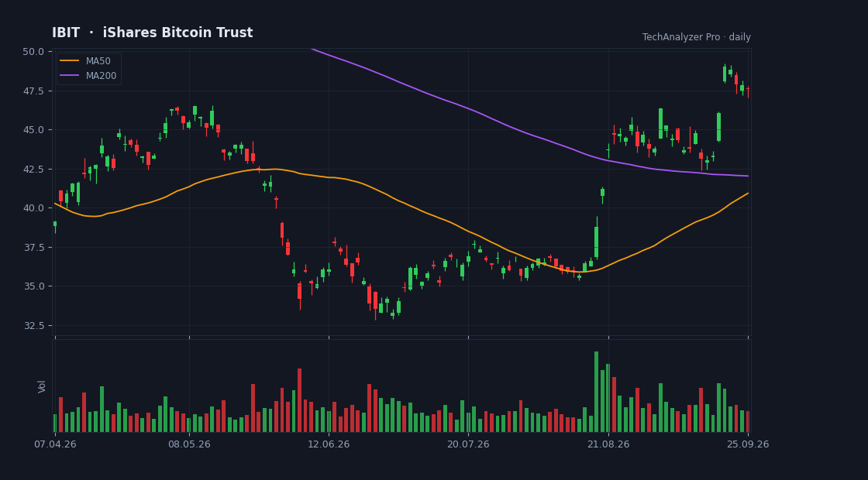Image resolution: width=868 pixels, height=480 pixels.
Task: Select the MA50 legend entry
Action: click(x=88, y=61)
